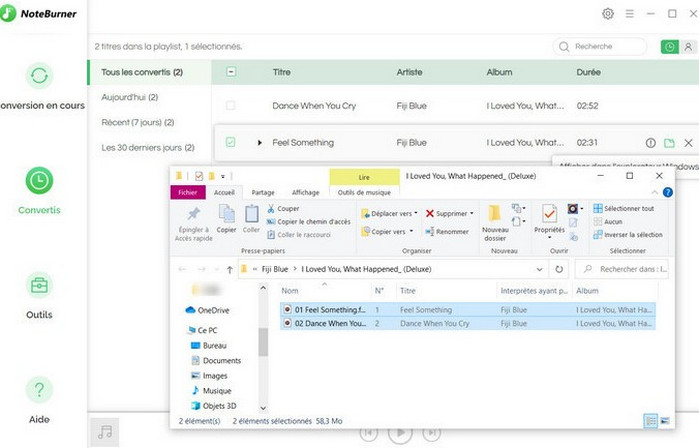Open Documents in navigation pane
The width and height of the screenshot is (699, 448).
tap(216, 361)
